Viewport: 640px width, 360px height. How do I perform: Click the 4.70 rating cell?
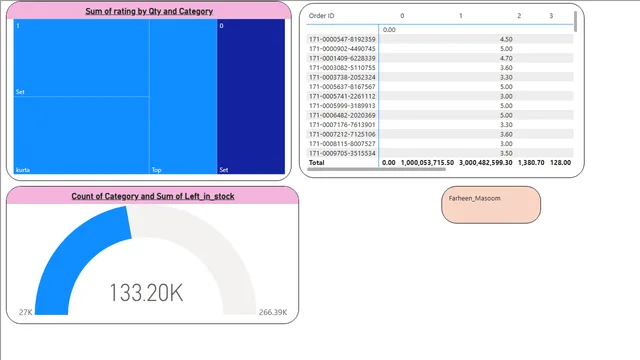coord(506,58)
